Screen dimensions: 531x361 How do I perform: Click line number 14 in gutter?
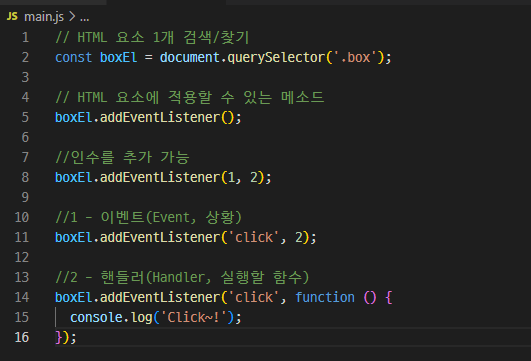click(x=22, y=297)
